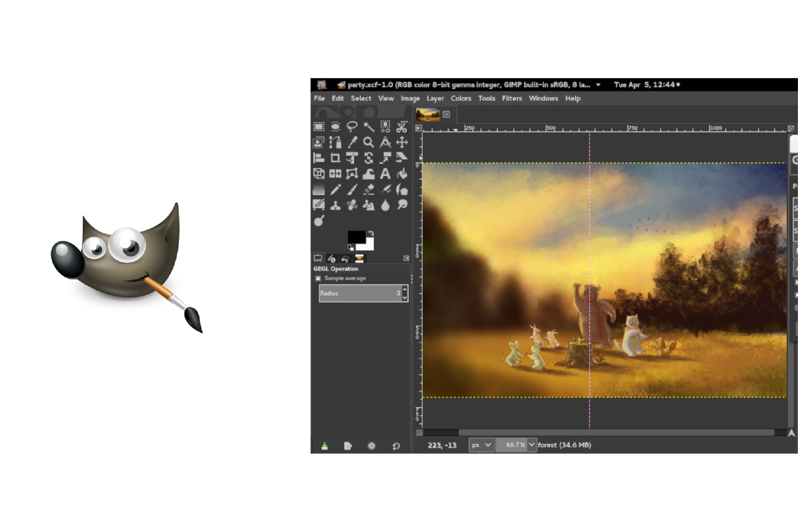The image size is (798, 532).
Task: Select the Scissors Select tool
Action: pos(402,127)
